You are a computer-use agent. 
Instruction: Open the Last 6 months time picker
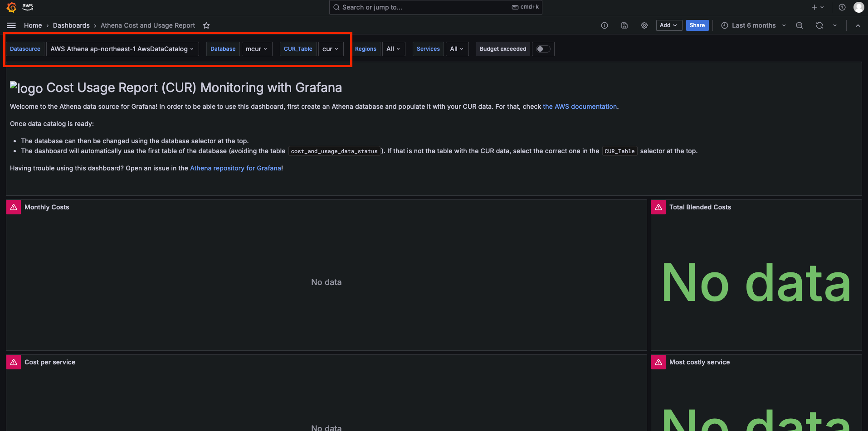753,25
